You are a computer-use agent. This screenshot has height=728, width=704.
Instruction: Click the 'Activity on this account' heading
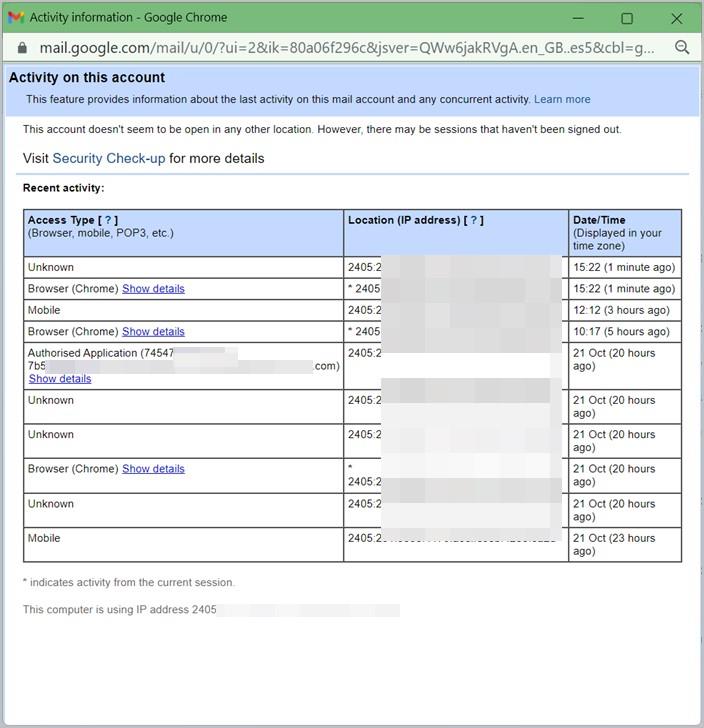coord(87,78)
